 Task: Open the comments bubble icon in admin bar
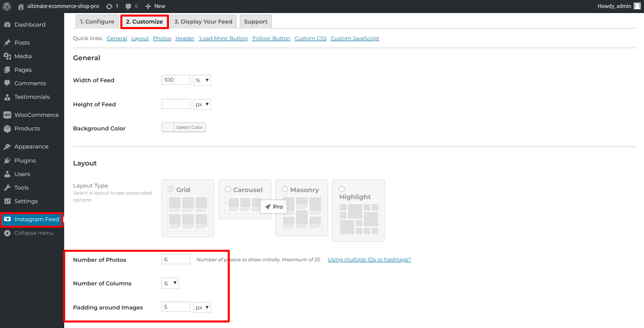128,7
